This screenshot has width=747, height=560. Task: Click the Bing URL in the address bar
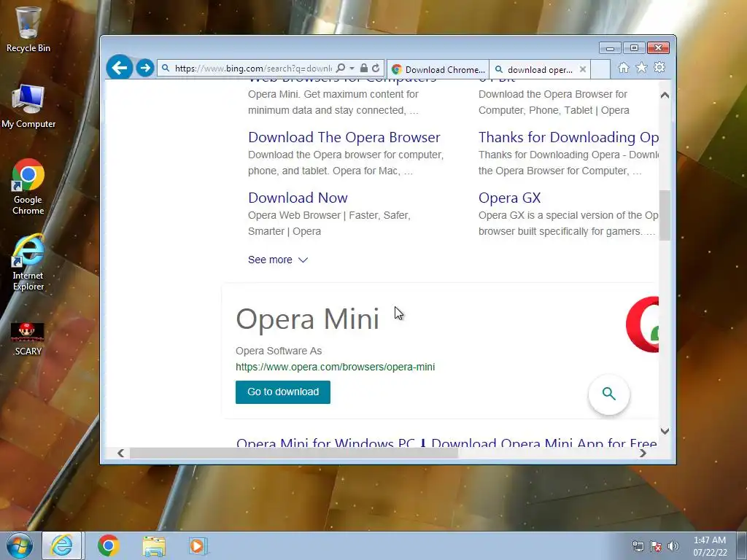pos(253,68)
